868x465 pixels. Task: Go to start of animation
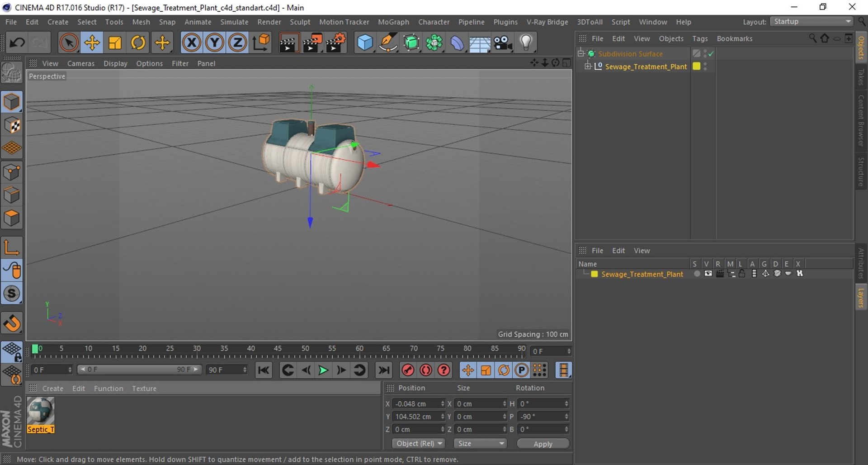pyautogui.click(x=264, y=370)
